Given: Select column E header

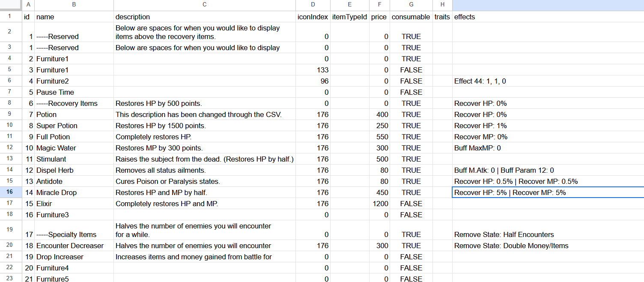Looking at the screenshot, I should [x=349, y=5].
